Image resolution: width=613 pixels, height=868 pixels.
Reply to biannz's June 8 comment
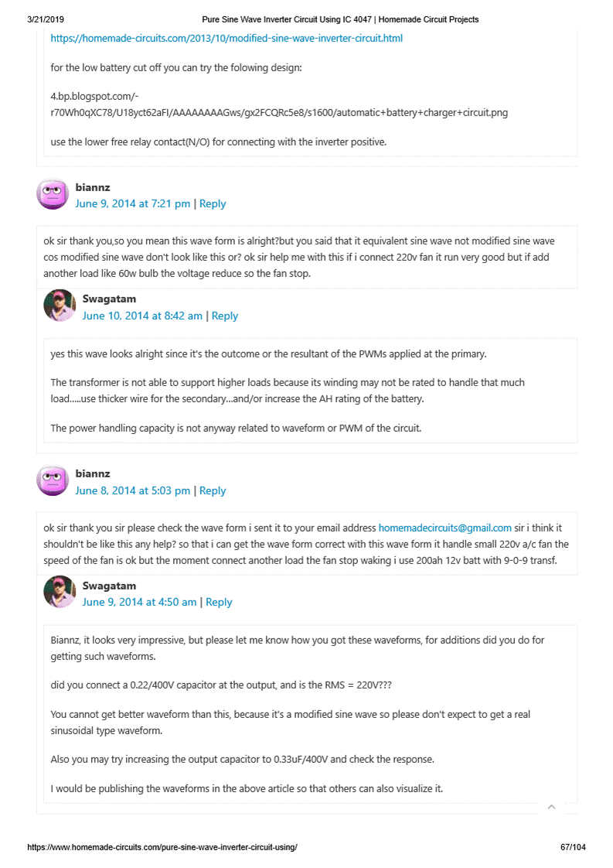click(x=213, y=490)
